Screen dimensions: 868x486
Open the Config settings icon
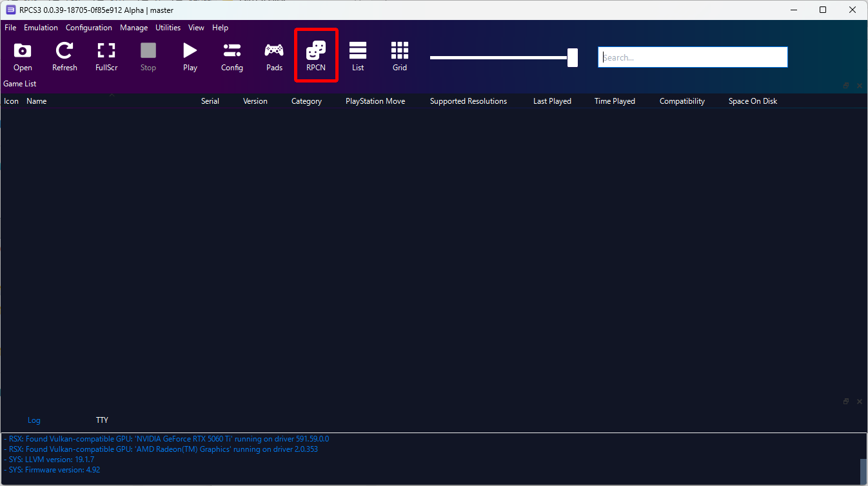pos(232,57)
